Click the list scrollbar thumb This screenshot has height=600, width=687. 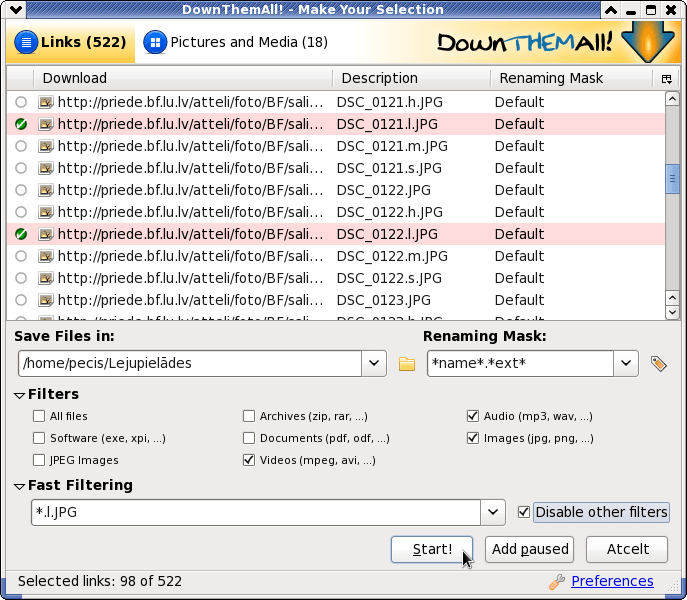pos(672,179)
